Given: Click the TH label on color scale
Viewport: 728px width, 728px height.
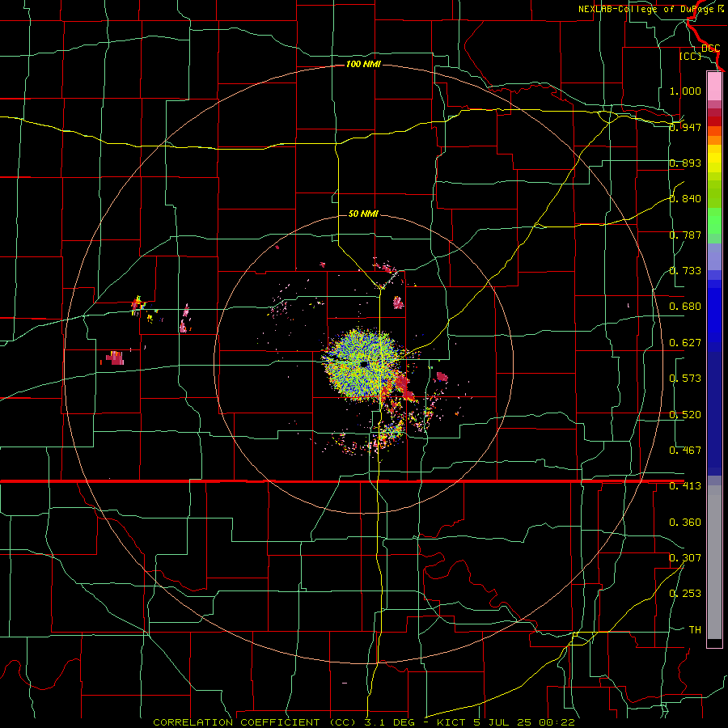Looking at the screenshot, I should 695,630.
